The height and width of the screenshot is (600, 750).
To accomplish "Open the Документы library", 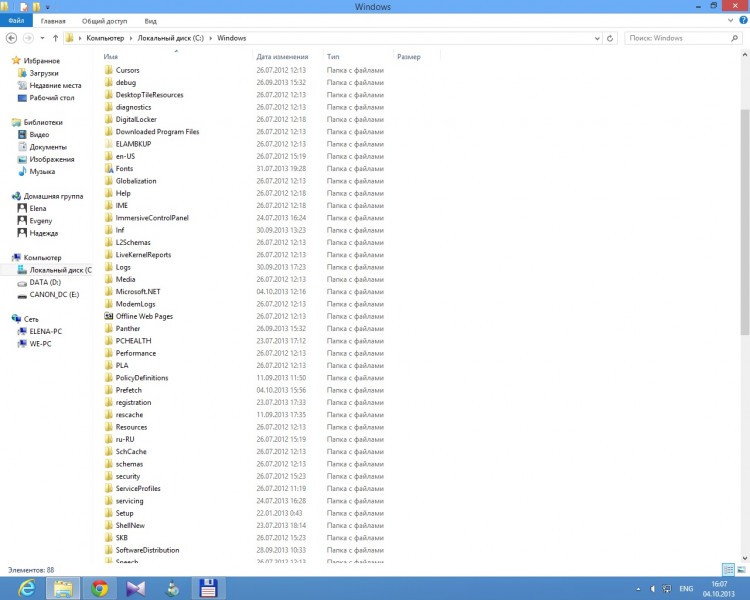I will pyautogui.click(x=48, y=147).
